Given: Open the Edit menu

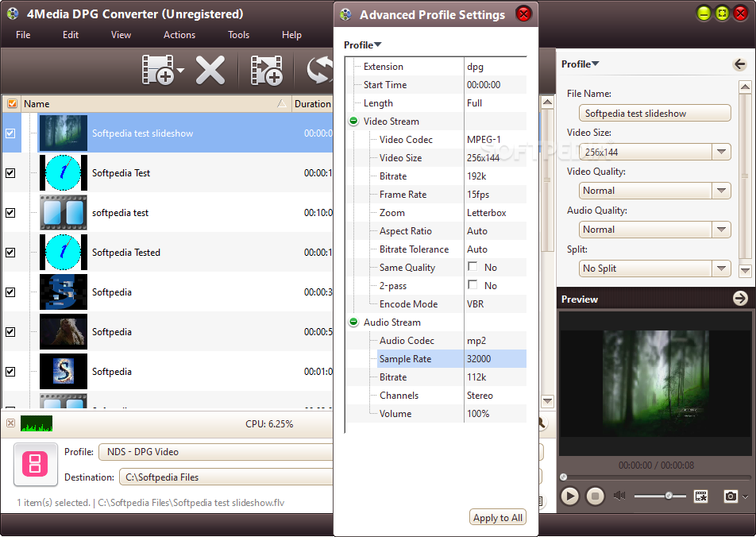Looking at the screenshot, I should [x=71, y=35].
